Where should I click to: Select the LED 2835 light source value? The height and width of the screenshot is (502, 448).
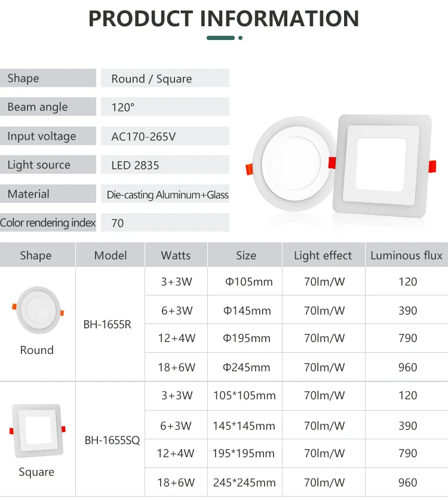136,165
